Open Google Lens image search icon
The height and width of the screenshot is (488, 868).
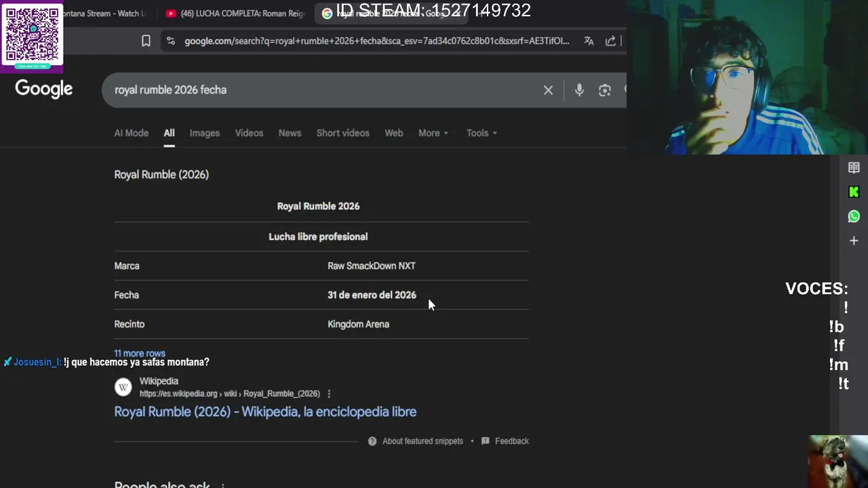(x=605, y=90)
